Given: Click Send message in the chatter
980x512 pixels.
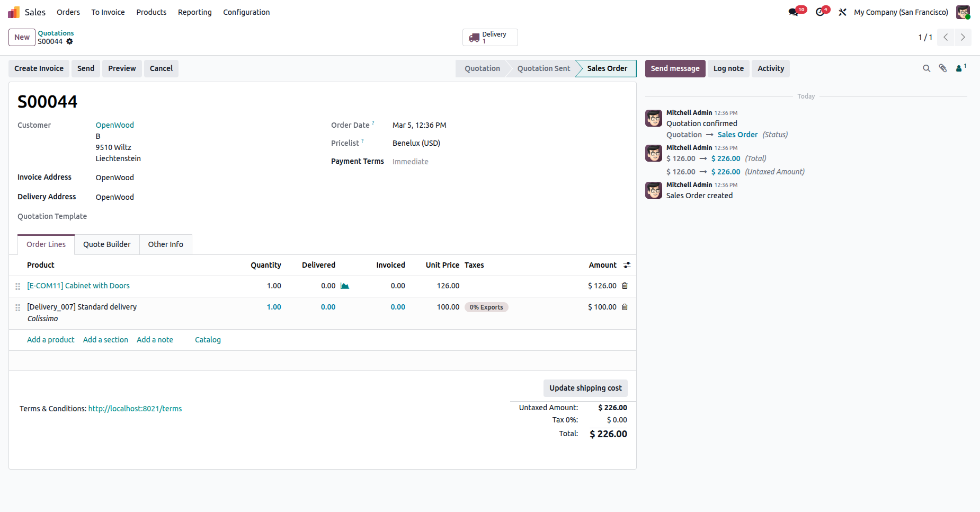Looking at the screenshot, I should (675, 68).
